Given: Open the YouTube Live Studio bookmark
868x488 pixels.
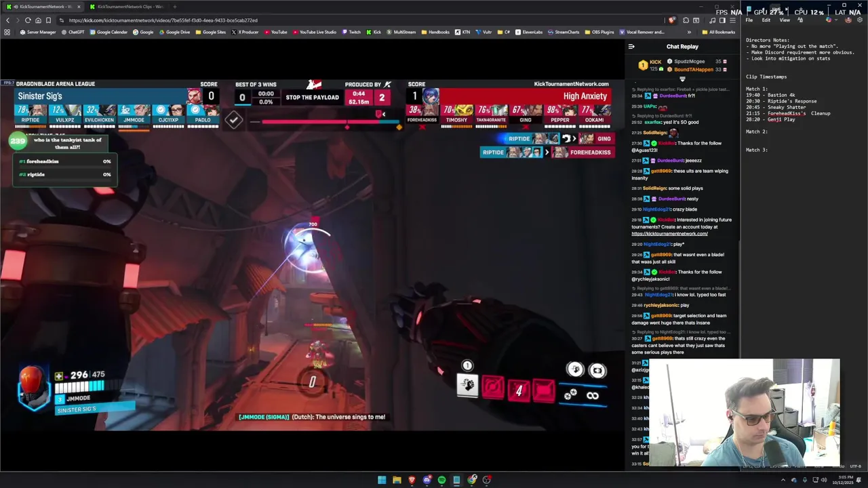Looking at the screenshot, I should pyautogui.click(x=313, y=32).
